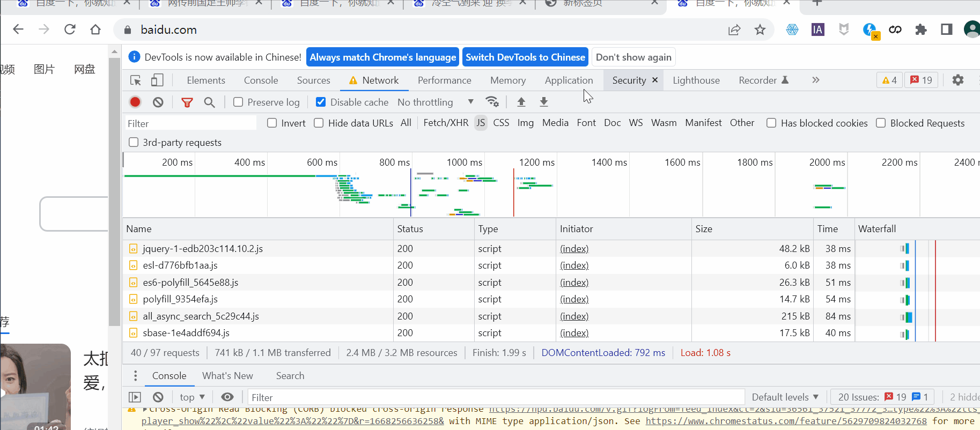Image resolution: width=980 pixels, height=430 pixels.
Task: Expand more DevTools tabs chevron
Action: [x=816, y=80]
